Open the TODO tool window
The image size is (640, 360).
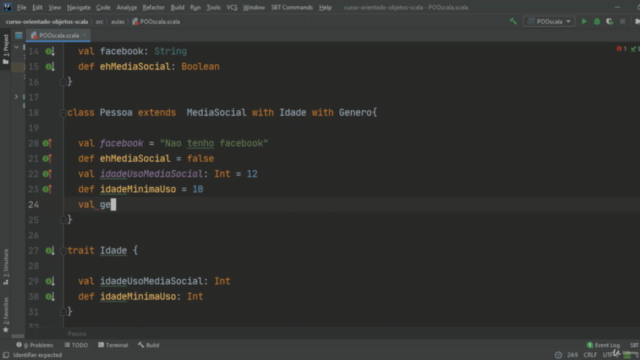[x=76, y=345]
